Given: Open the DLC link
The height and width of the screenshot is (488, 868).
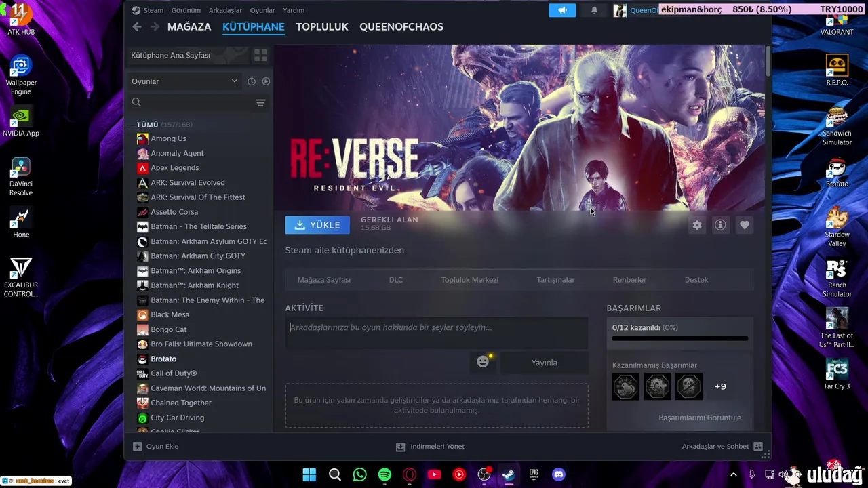Looking at the screenshot, I should (396, 279).
